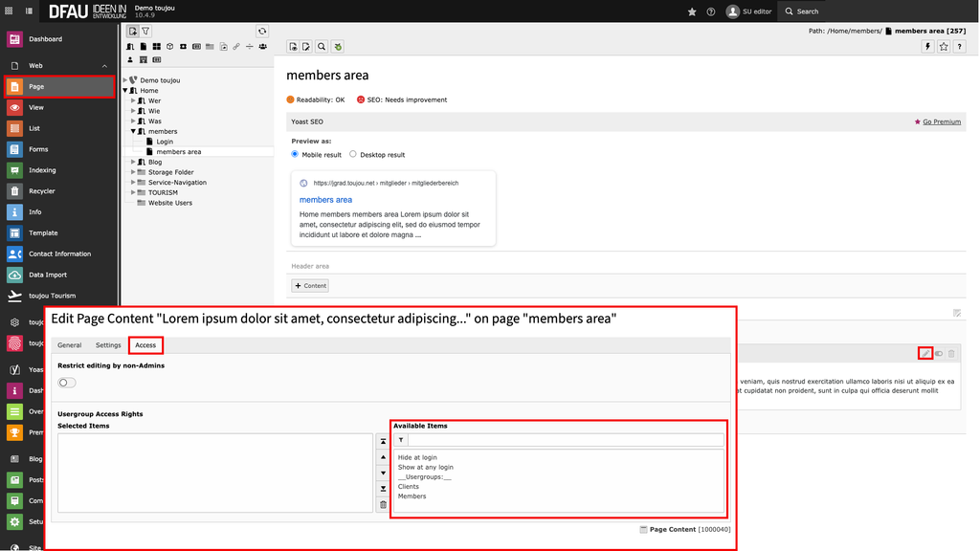Click the trash icon under the move arrows

pos(383,504)
